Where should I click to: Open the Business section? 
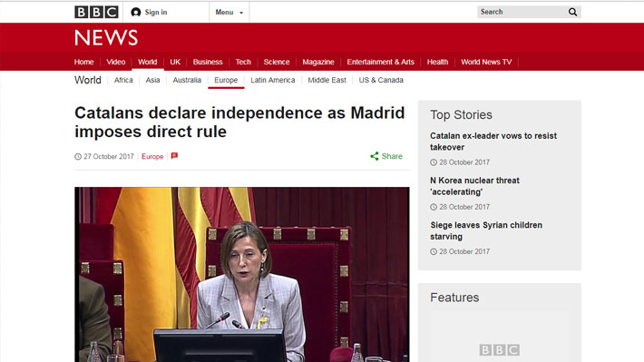tap(208, 62)
